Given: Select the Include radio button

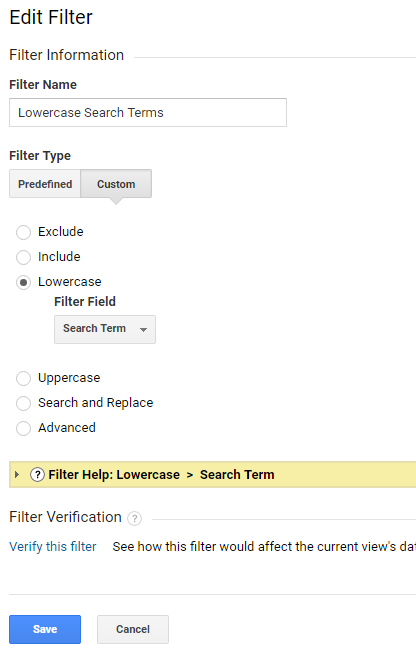Looking at the screenshot, I should click(23, 257).
